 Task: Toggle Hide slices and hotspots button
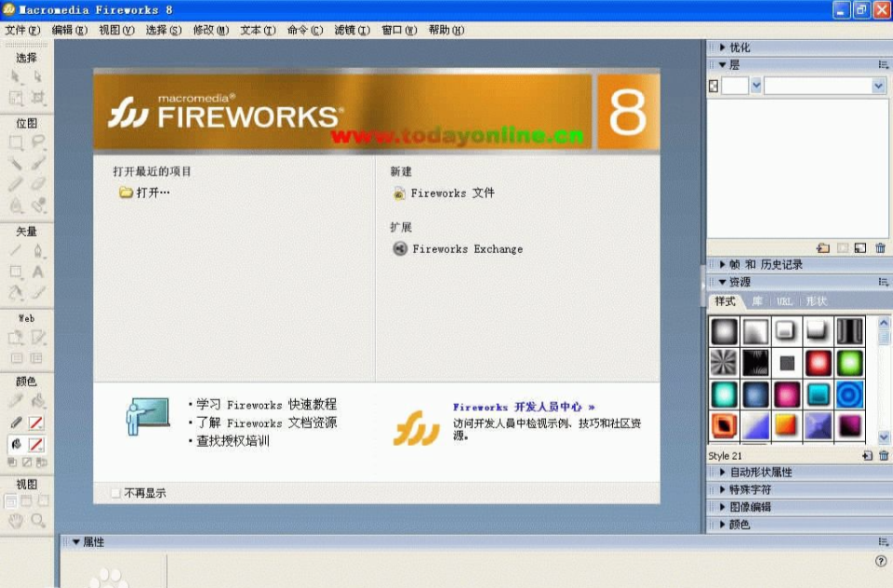pos(17,358)
